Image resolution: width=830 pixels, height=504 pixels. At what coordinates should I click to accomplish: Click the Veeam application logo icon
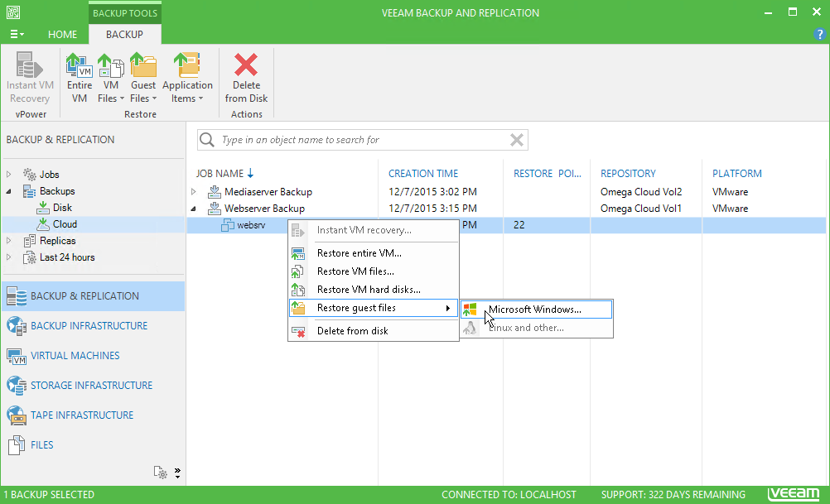coord(13,12)
